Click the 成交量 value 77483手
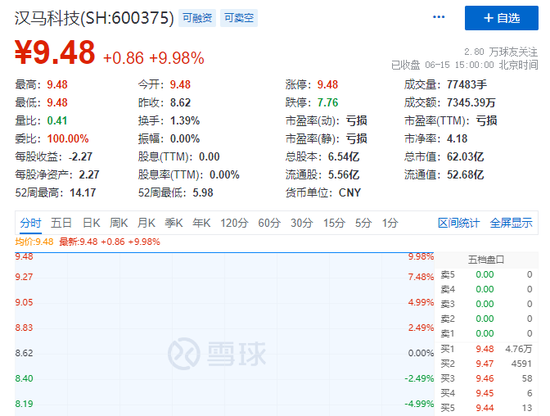 pyautogui.click(x=467, y=85)
